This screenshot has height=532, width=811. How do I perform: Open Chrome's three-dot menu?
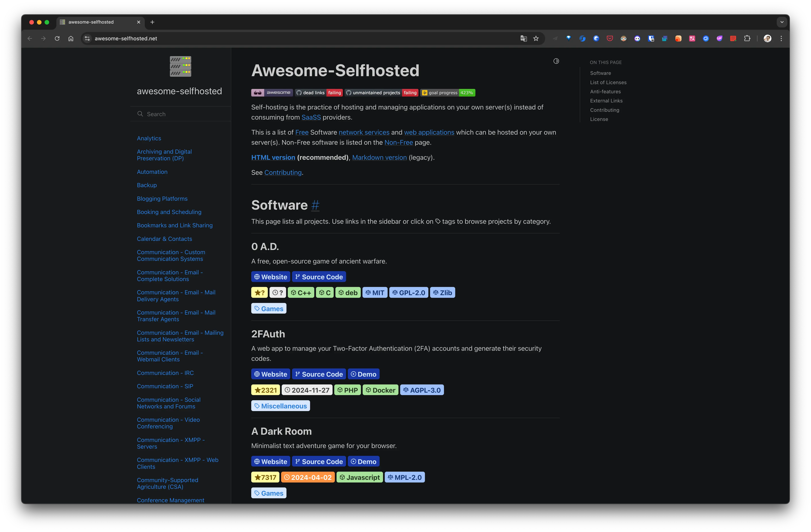781,38
